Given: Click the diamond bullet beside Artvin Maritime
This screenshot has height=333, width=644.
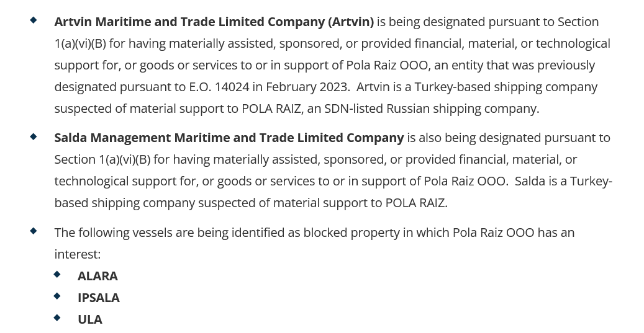Looking at the screenshot, I should click(x=34, y=20).
